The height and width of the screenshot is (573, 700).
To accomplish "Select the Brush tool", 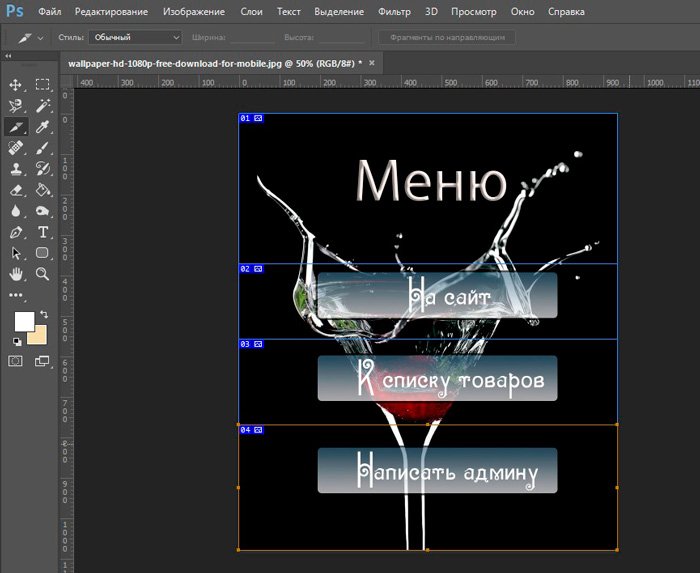I will 43,148.
